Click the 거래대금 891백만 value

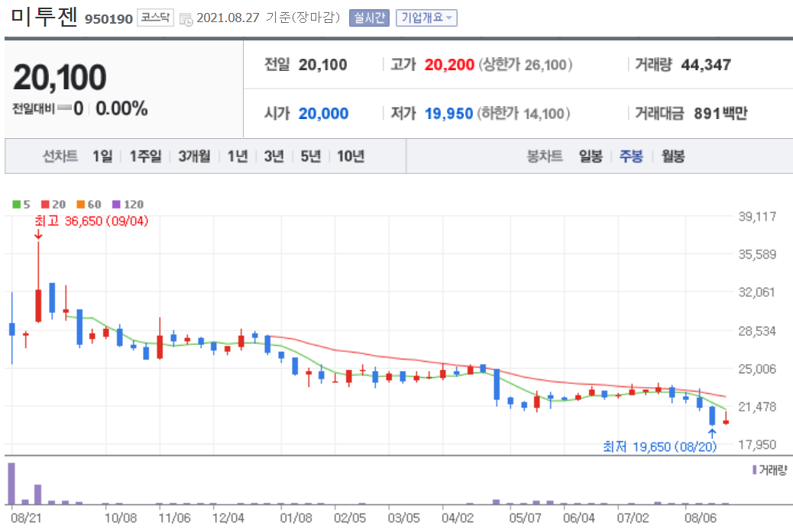point(720,114)
